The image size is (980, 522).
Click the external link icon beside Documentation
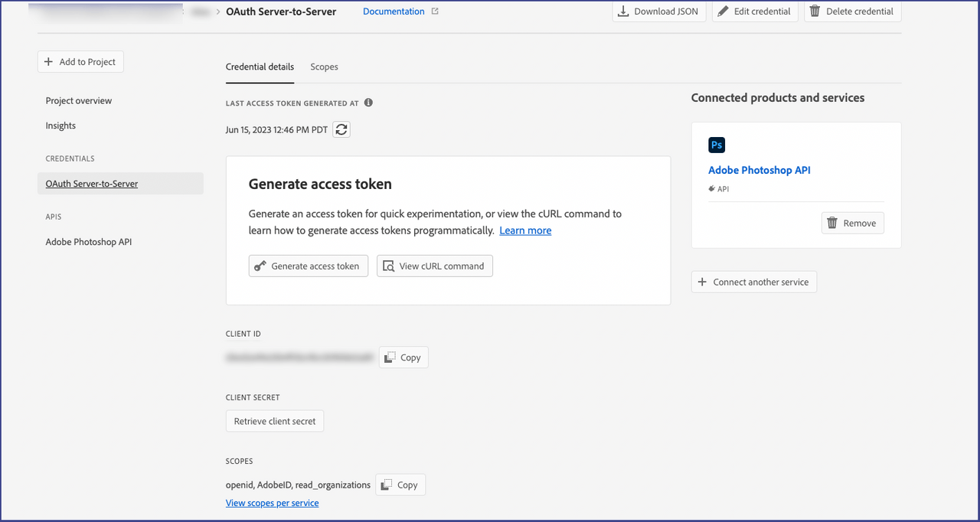coord(435,11)
